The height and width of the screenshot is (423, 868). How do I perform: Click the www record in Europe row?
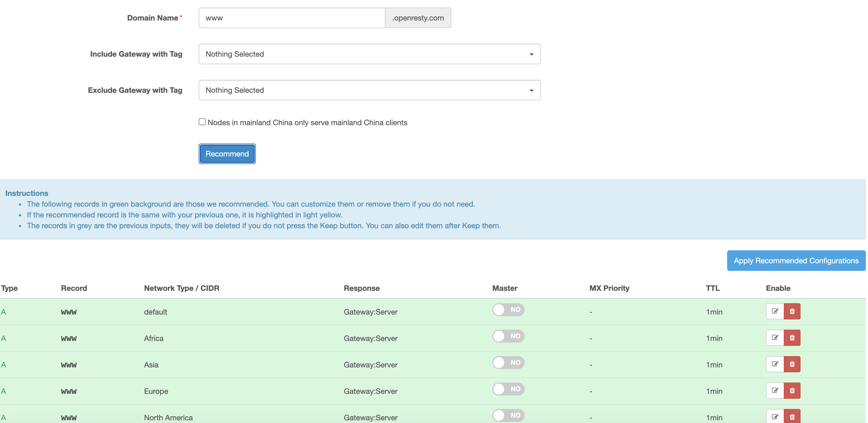[69, 392]
